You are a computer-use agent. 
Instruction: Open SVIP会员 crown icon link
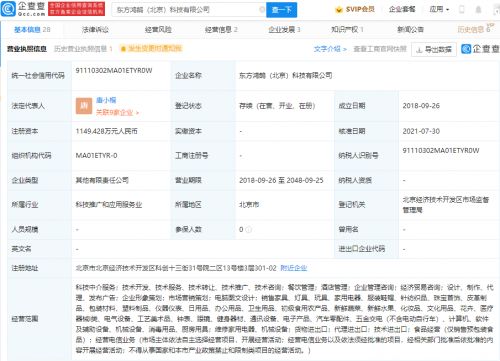coord(355,9)
